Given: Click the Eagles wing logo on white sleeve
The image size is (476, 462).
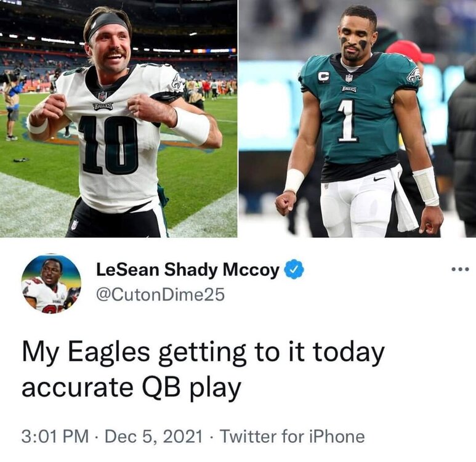Looking at the screenshot, I should pyautogui.click(x=178, y=82).
